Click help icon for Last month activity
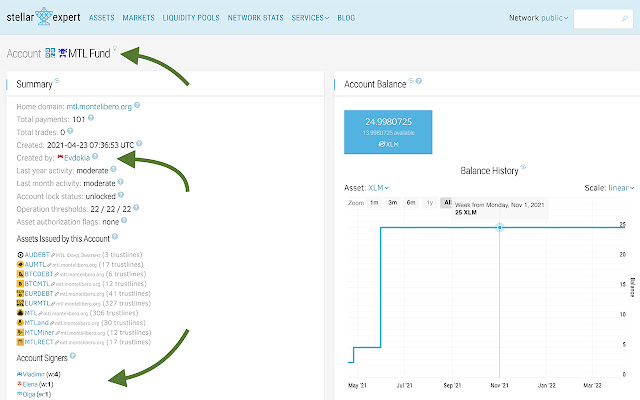This screenshot has width=640, height=400. (120, 182)
